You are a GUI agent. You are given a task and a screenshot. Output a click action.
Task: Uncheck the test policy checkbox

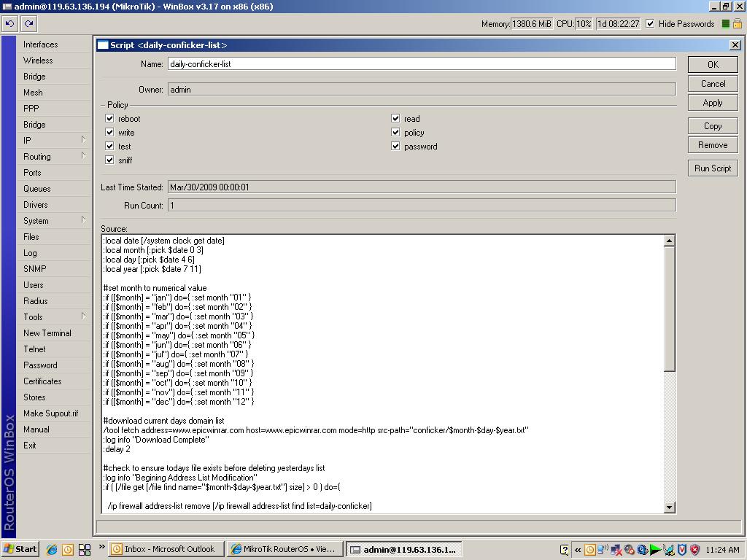(109, 146)
